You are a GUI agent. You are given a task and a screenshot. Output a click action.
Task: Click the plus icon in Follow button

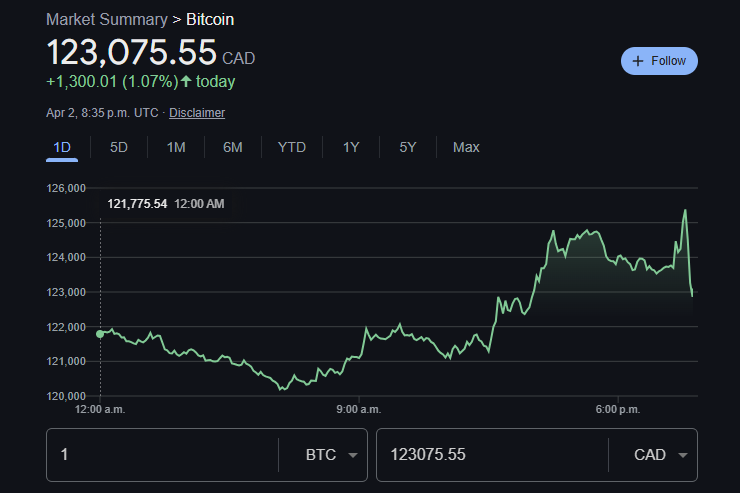pos(638,61)
